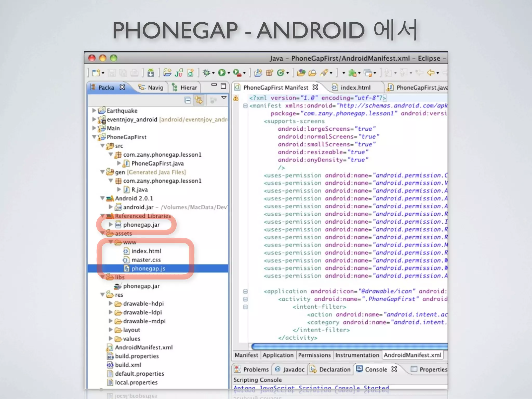Click the editor horizontal scrollbar
Viewport: 532px width, 399px height.
click(349, 346)
